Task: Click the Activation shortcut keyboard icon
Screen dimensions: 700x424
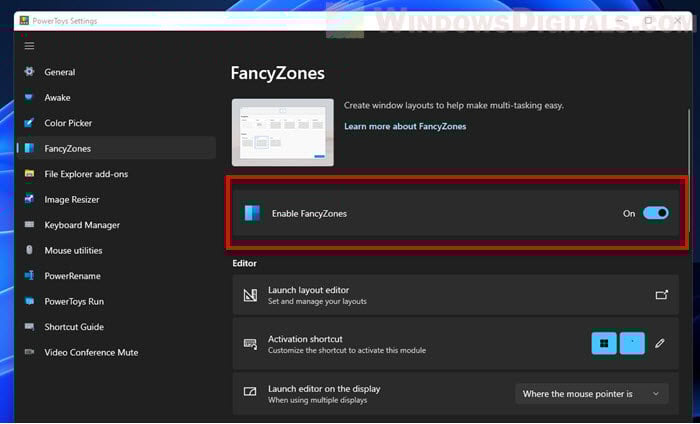Action: coord(250,344)
